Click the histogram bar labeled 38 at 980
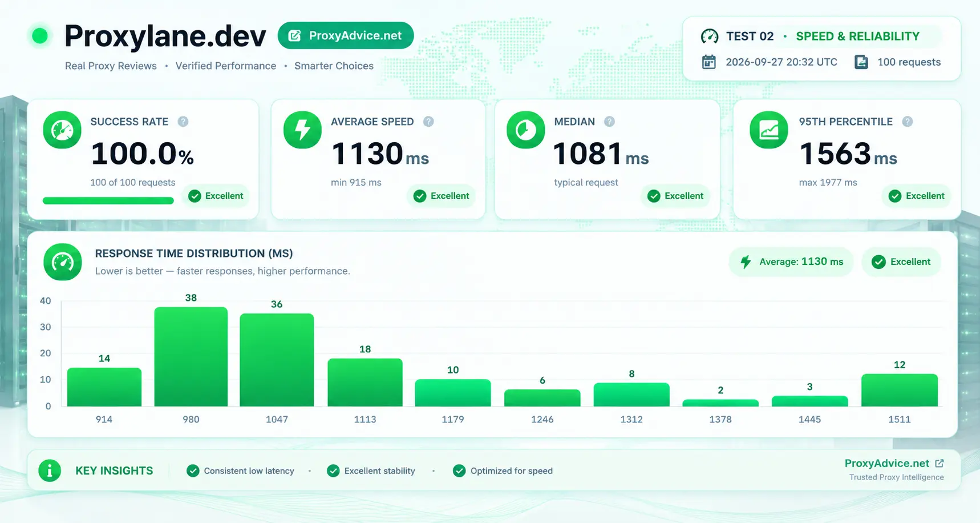Screen dimensions: 980x523 [191, 357]
